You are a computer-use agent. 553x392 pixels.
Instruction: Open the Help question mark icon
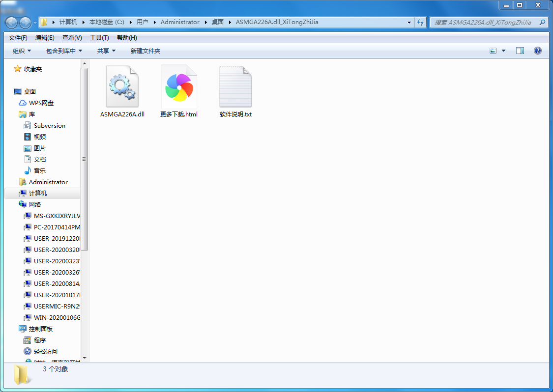[x=537, y=51]
